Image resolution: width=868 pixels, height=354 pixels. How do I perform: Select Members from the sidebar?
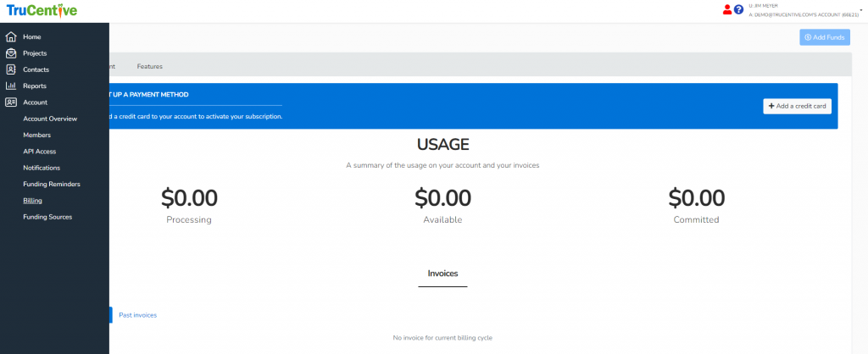point(36,135)
